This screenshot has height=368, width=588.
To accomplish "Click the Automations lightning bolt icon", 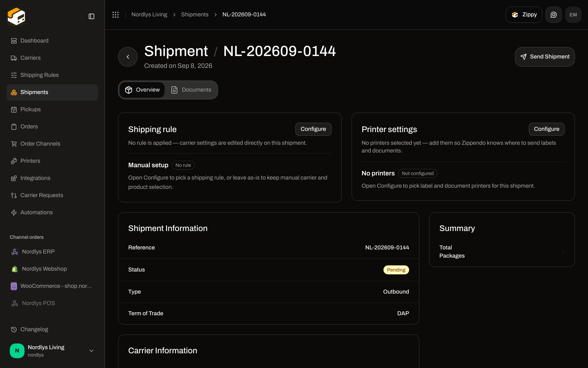I will [x=14, y=212].
